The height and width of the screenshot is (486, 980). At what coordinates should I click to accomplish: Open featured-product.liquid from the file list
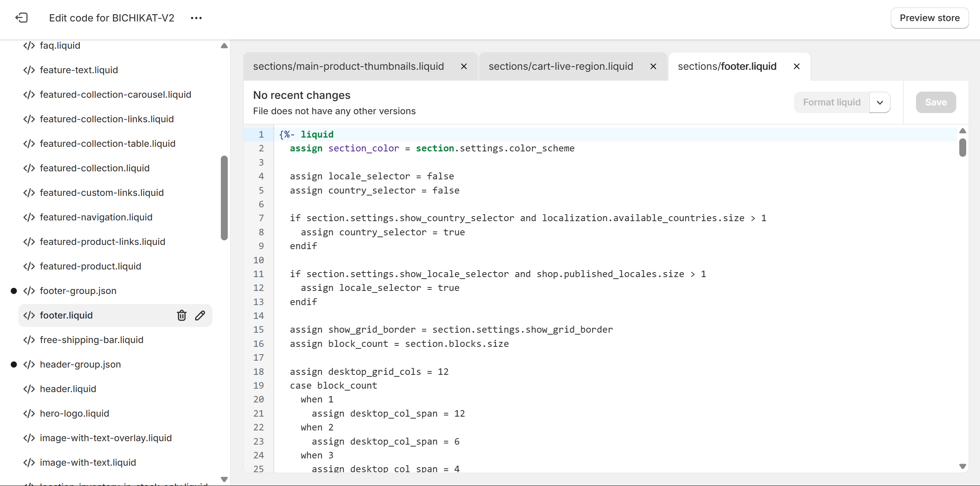90,266
